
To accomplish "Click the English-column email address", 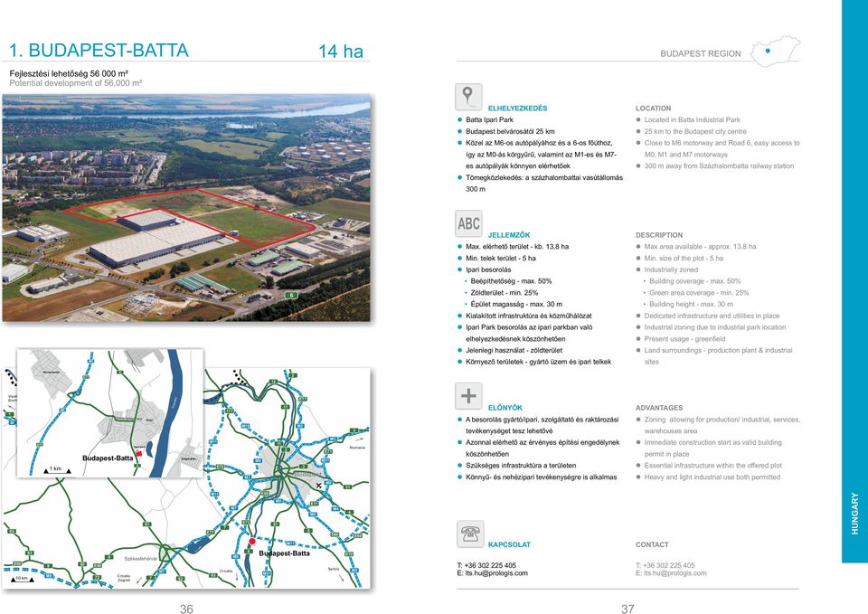I will pyautogui.click(x=671, y=573).
